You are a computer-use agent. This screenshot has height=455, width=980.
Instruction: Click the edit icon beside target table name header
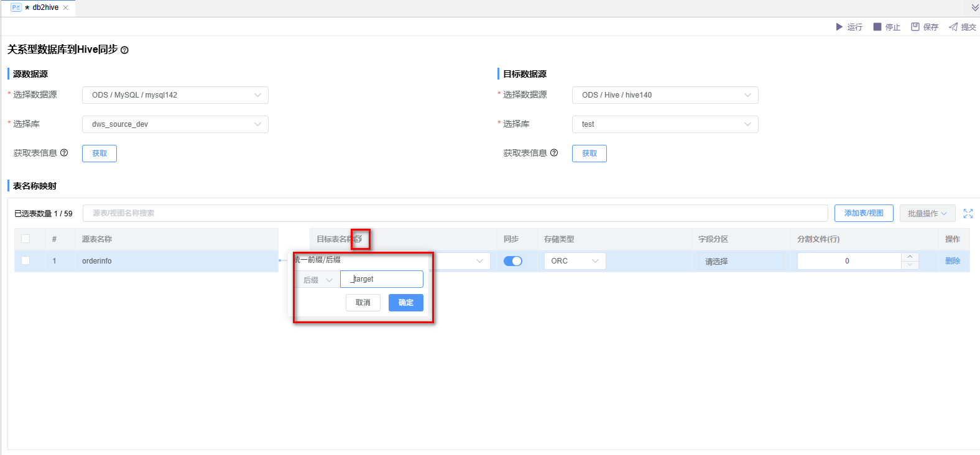coord(358,239)
